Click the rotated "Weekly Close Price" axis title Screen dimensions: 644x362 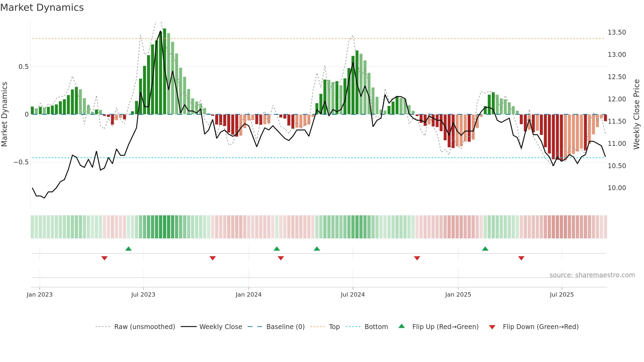click(x=636, y=114)
